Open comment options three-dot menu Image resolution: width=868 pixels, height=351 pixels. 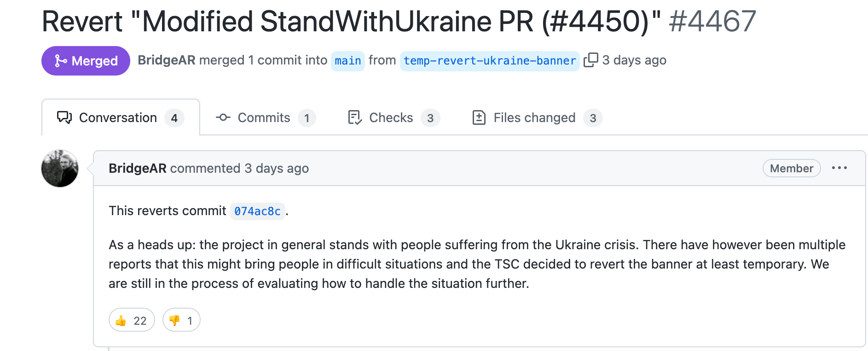click(x=839, y=168)
